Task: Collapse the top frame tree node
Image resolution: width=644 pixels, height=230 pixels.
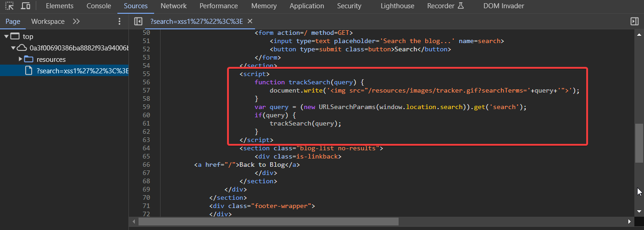Action: (x=6, y=37)
